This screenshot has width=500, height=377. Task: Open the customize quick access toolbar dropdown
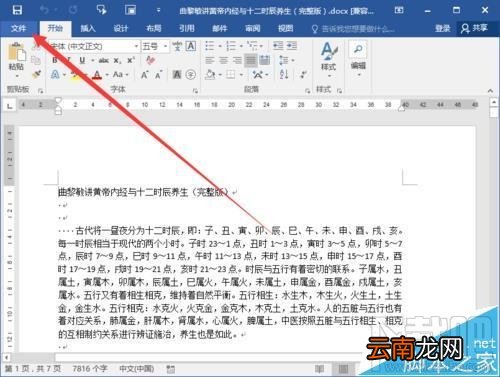point(158,10)
